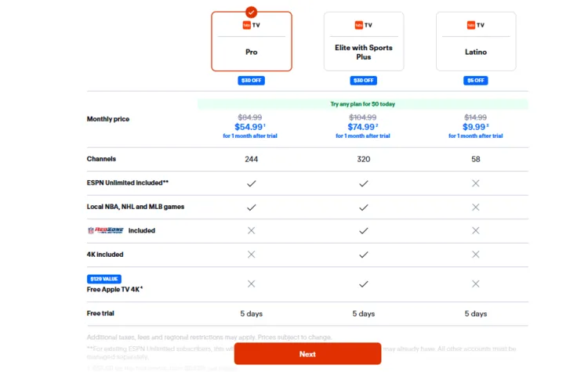Screen dimensions: 588x372
Task: Click the 'Try any plan for $0 today' banner
Action: pos(362,103)
